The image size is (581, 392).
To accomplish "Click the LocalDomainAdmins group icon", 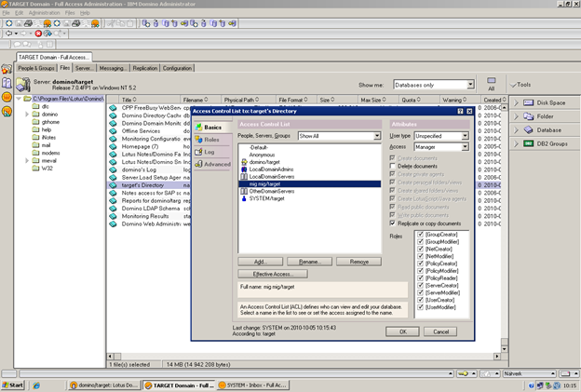I will 244,169.
